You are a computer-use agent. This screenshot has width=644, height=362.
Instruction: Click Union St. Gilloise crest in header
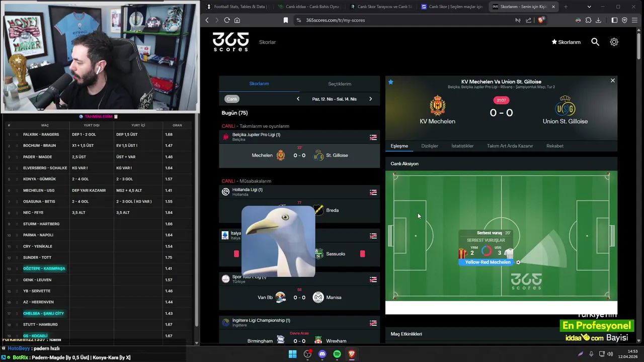pyautogui.click(x=565, y=106)
